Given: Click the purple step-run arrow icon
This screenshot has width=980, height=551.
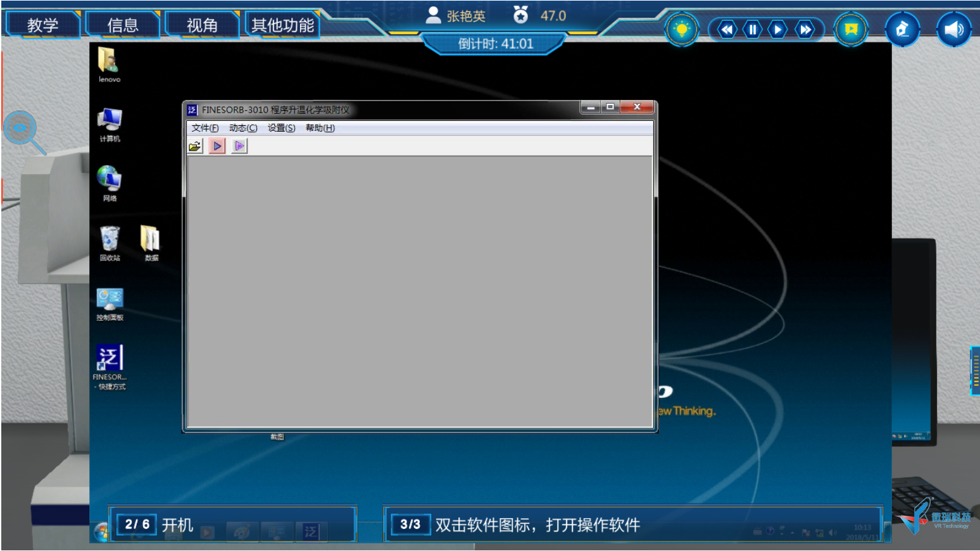Looking at the screenshot, I should [x=239, y=146].
